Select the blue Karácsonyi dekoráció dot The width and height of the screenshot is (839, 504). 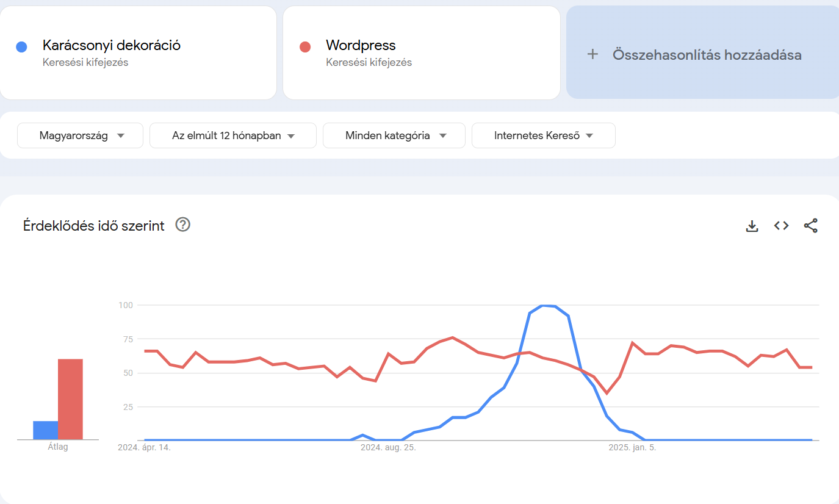(x=21, y=47)
